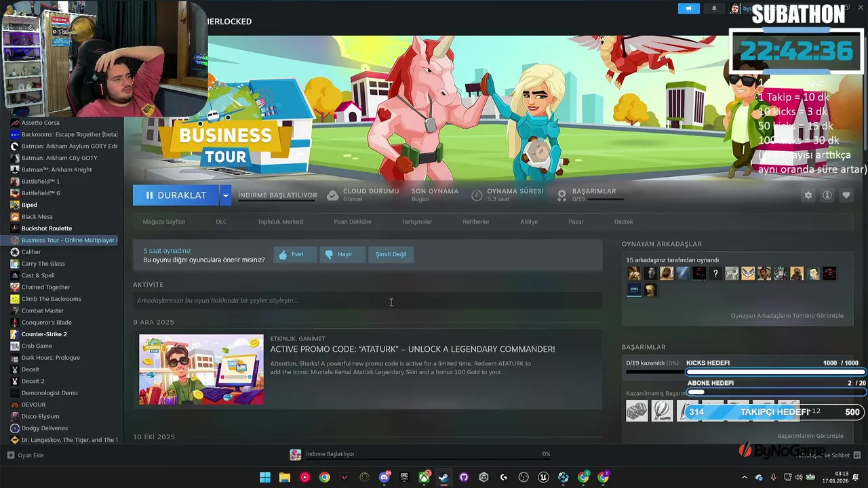
Task: Switch to DLC tab
Action: click(221, 222)
